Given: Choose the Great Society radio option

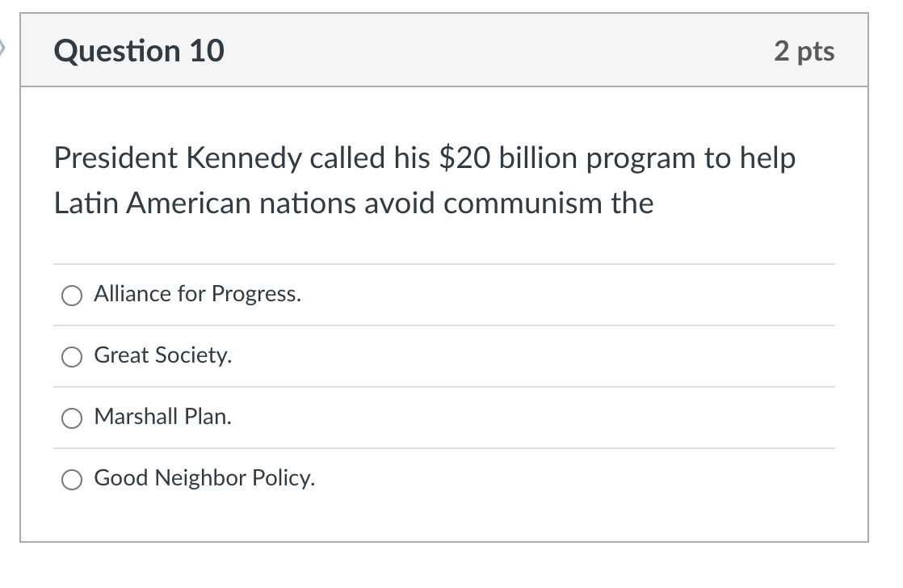Looking at the screenshot, I should point(71,357).
